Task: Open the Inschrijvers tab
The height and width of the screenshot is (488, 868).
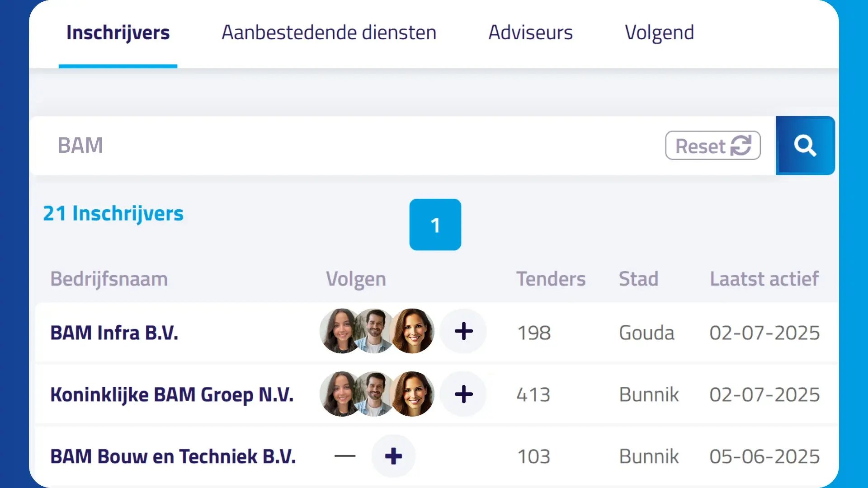Action: 118,33
